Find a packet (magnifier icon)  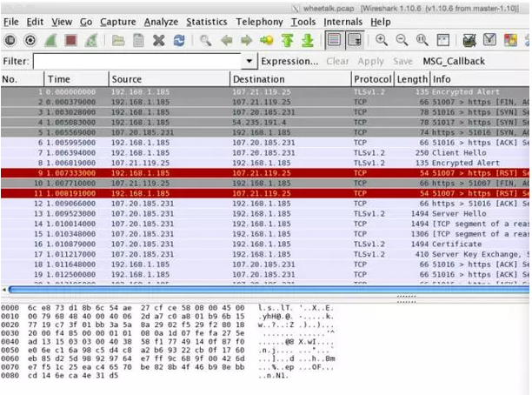pos(206,40)
